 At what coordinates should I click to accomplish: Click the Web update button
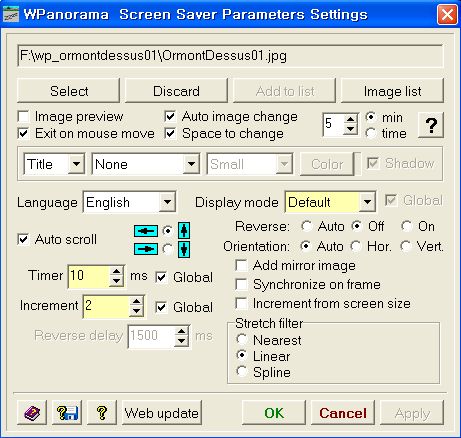[x=162, y=413]
